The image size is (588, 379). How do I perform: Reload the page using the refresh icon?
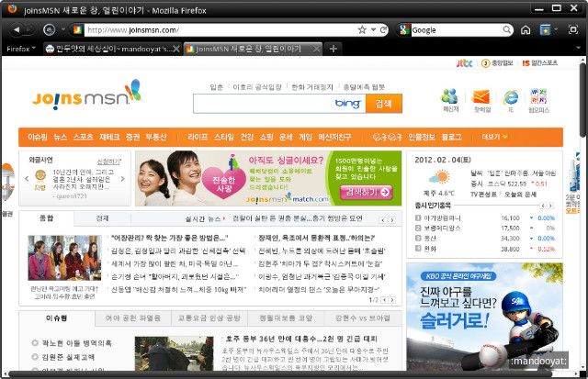pos(384,29)
